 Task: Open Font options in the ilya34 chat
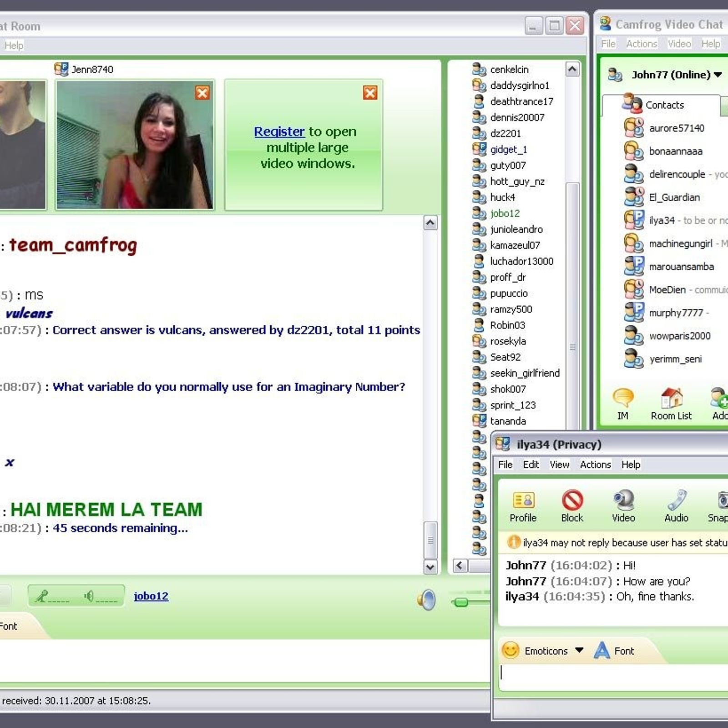[x=614, y=651]
